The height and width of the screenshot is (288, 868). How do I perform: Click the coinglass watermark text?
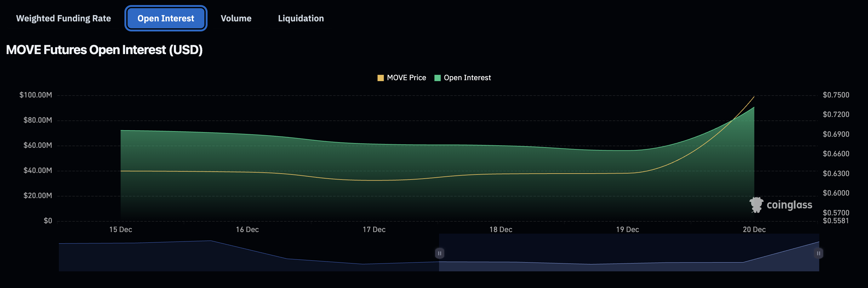[789, 205]
